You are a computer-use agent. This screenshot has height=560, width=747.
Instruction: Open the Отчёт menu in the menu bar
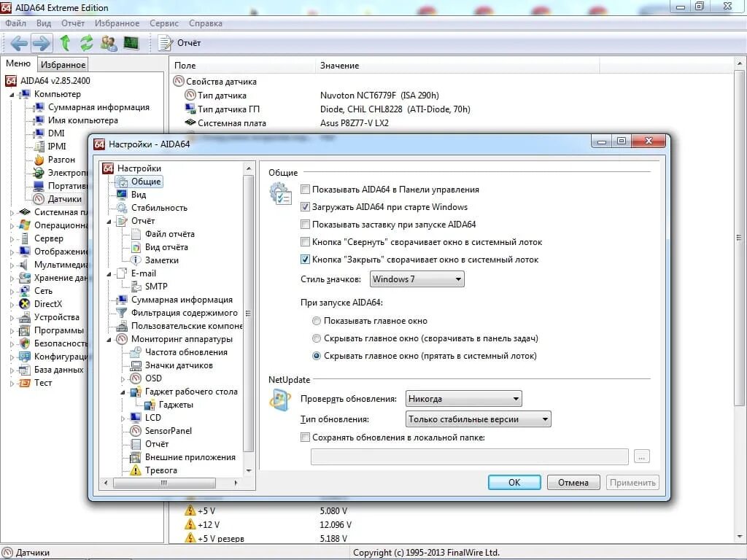pyautogui.click(x=72, y=23)
